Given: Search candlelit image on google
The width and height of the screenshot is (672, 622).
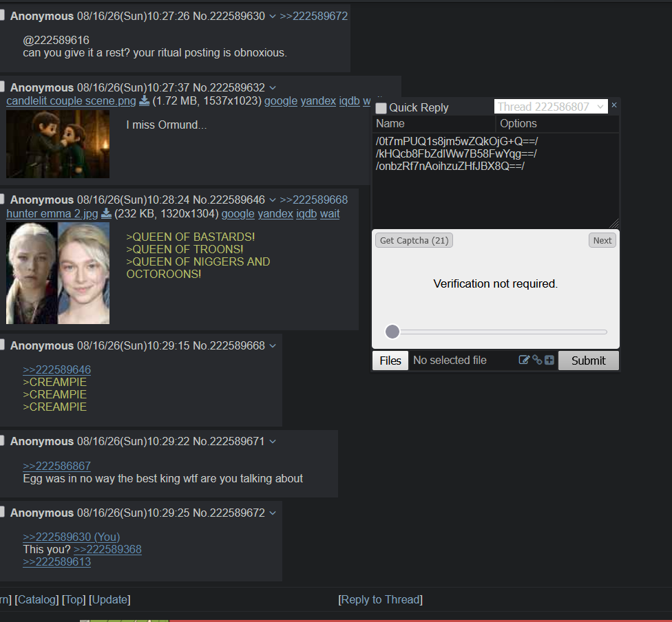Looking at the screenshot, I should click(x=281, y=100).
